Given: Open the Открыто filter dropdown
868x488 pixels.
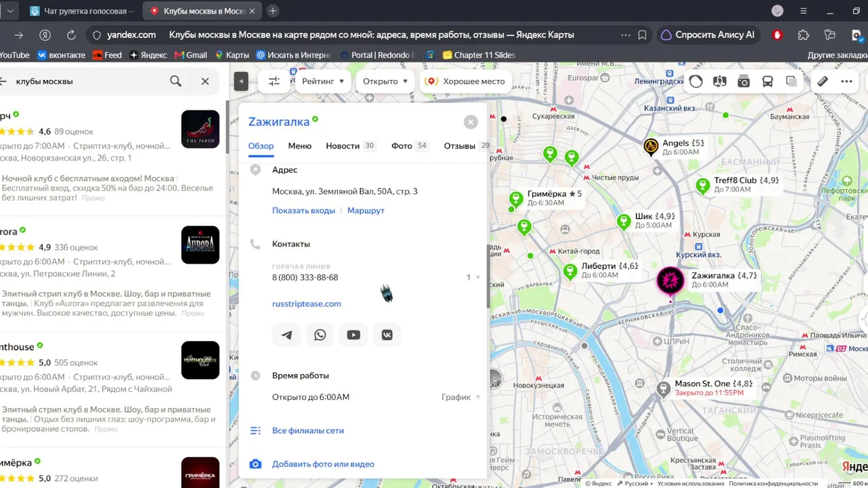Looking at the screenshot, I should 386,81.
